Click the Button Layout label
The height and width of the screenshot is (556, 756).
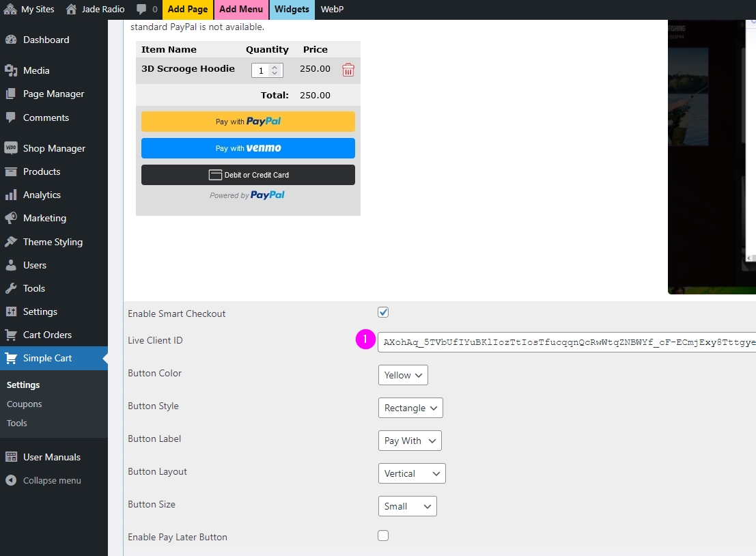click(x=157, y=471)
